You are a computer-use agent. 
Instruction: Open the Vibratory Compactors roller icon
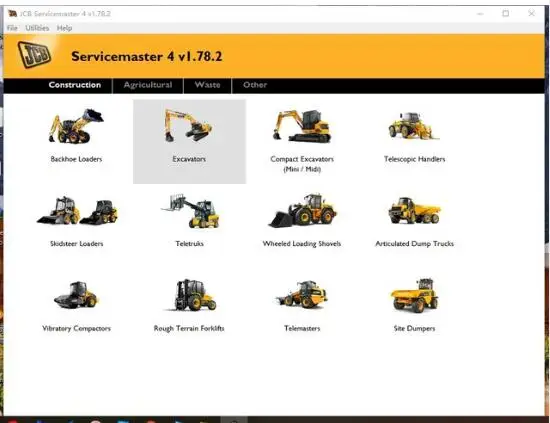[76, 295]
